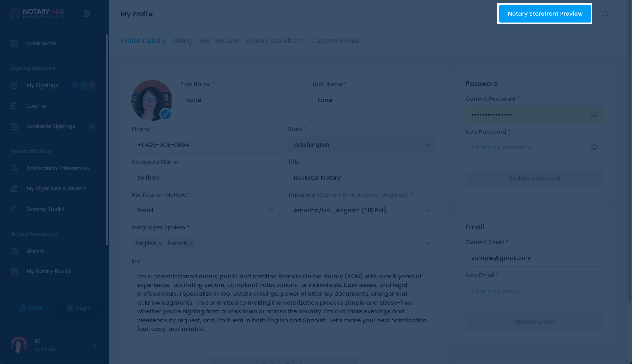Click sidebar vertical scrollbar
This screenshot has height=364, width=632.
click(x=107, y=139)
